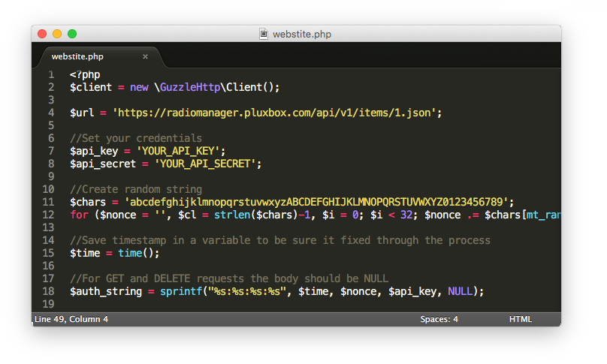Click the yellow minimize window button
Screen dimensions: 607x364
click(x=57, y=34)
